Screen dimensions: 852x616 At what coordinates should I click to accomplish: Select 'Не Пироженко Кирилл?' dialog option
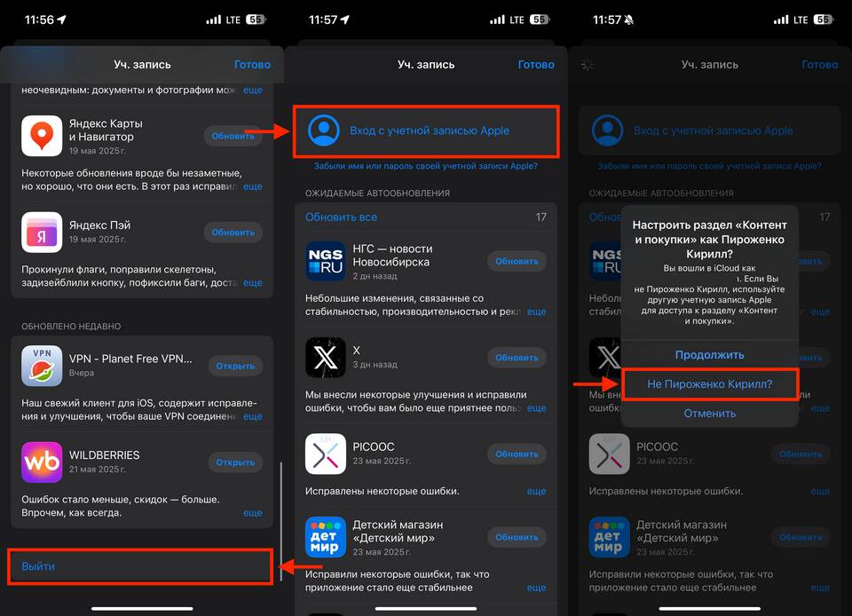709,384
